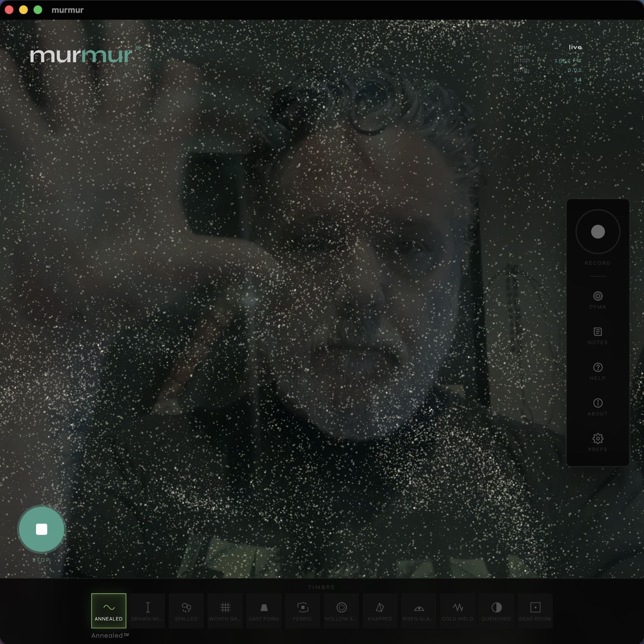Start recording with the Record button

click(x=597, y=232)
